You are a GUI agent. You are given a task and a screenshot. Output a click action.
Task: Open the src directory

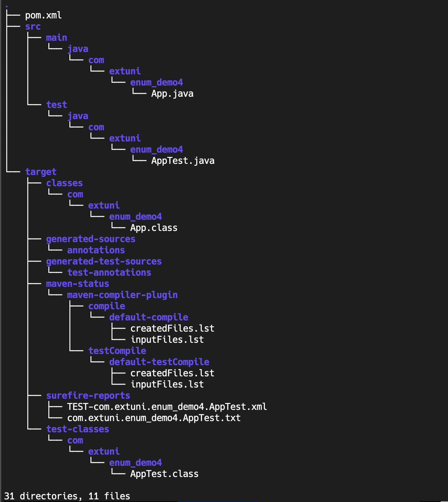click(x=33, y=26)
